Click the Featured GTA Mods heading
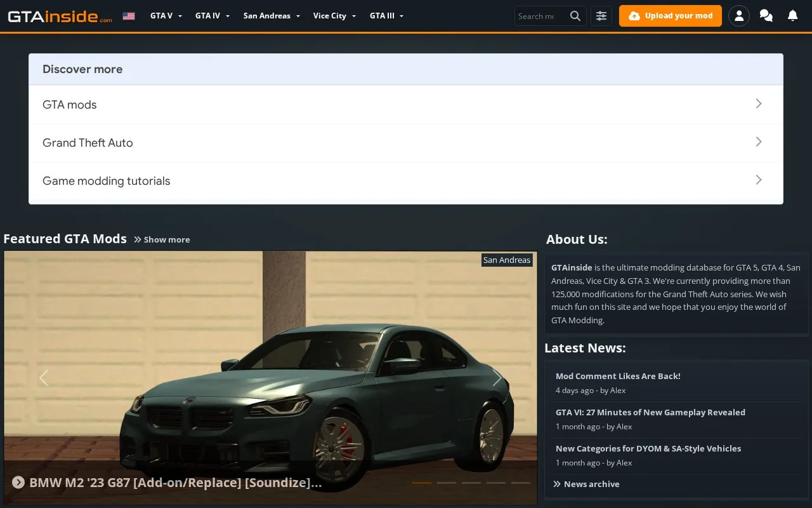812x508 pixels. click(x=65, y=239)
